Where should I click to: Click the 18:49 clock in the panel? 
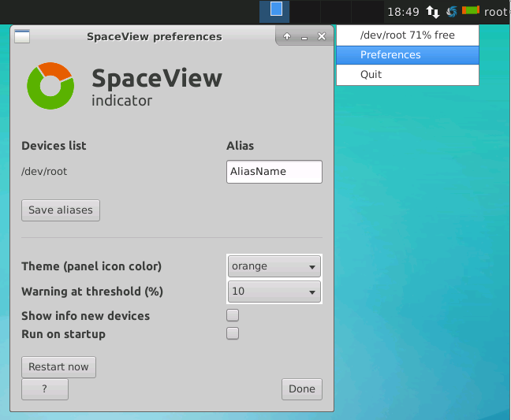tap(403, 12)
